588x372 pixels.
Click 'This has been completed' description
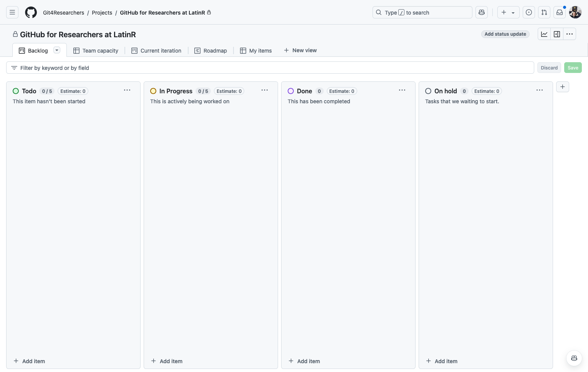(x=319, y=101)
